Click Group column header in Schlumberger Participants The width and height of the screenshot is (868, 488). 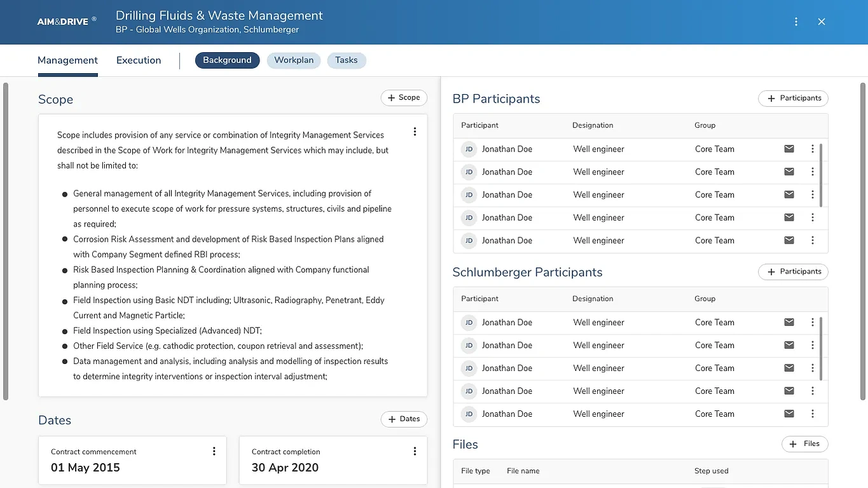(x=705, y=298)
